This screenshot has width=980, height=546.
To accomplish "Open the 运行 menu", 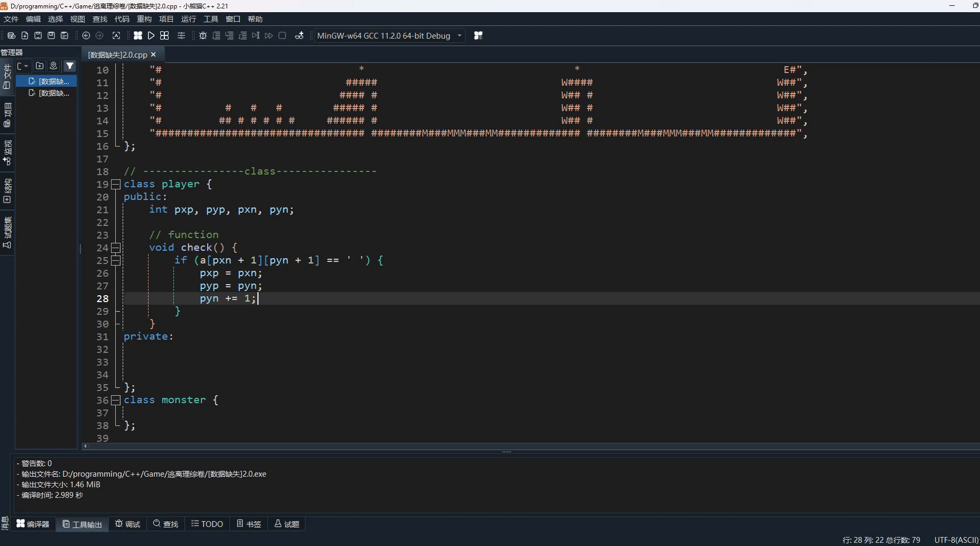I will tap(188, 19).
